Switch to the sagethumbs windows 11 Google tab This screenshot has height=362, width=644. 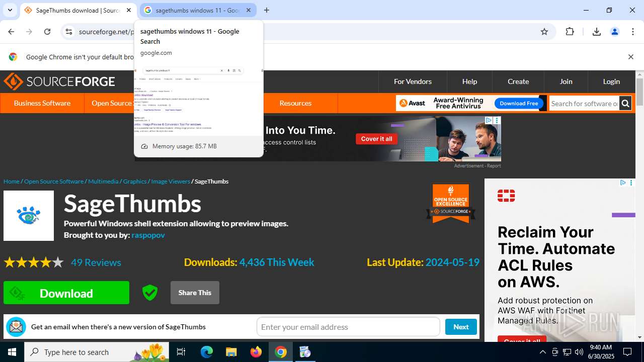pyautogui.click(x=198, y=10)
